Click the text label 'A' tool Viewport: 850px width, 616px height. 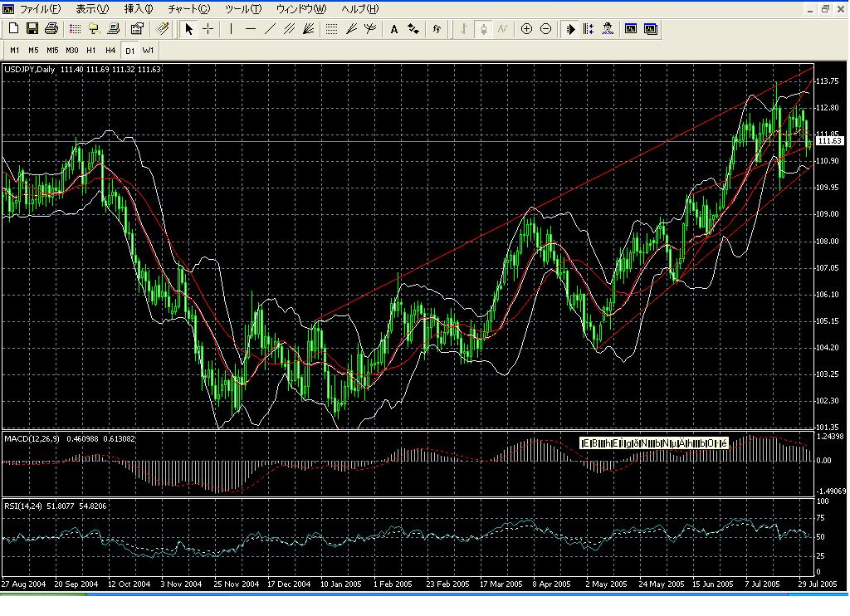pos(394,29)
